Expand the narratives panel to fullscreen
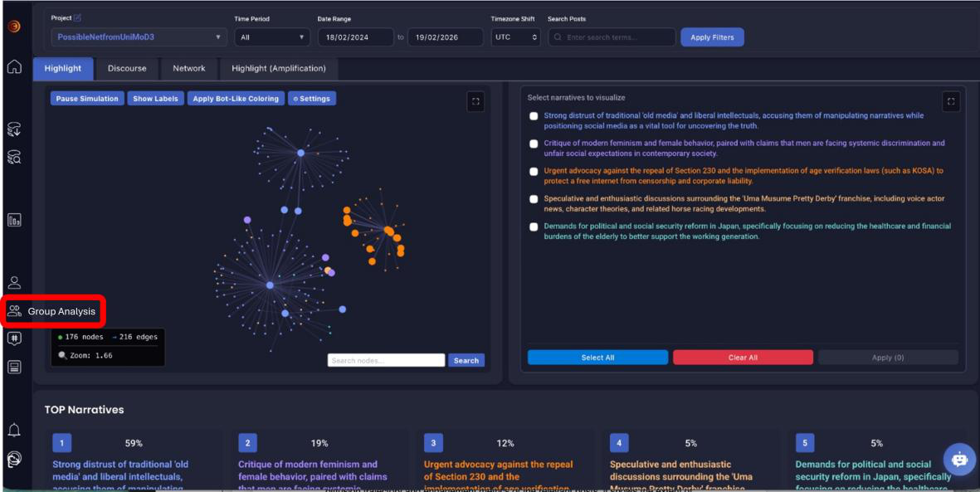 coord(951,101)
